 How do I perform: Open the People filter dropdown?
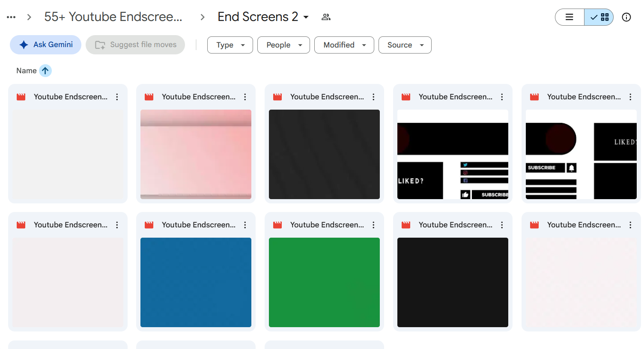click(283, 45)
